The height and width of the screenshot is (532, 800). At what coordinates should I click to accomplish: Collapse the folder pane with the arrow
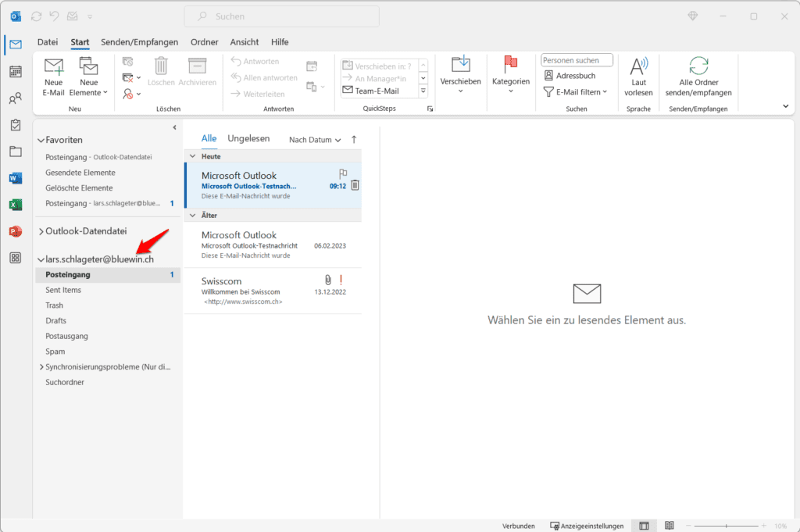click(174, 127)
